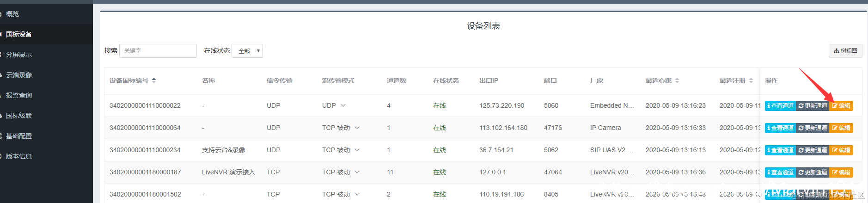Click heartbeat time 2020-05-09 13:16:23
This screenshot has height=203, width=868.
point(676,105)
